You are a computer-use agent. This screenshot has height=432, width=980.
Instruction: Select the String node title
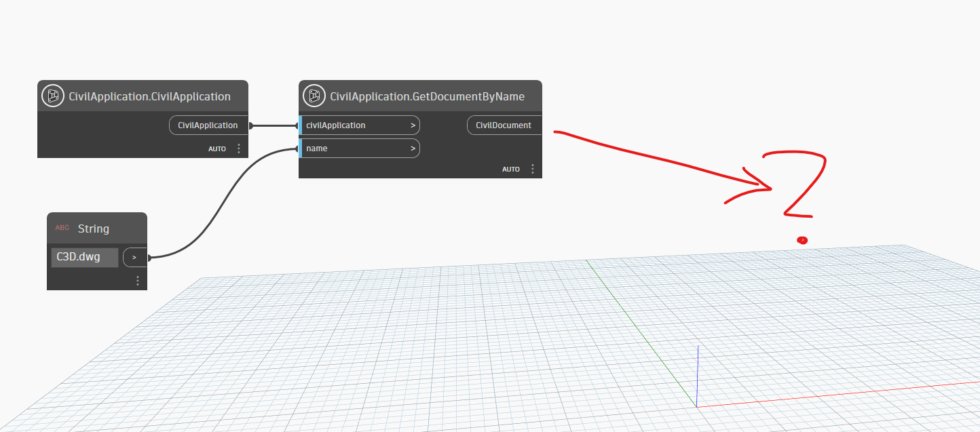(x=94, y=229)
